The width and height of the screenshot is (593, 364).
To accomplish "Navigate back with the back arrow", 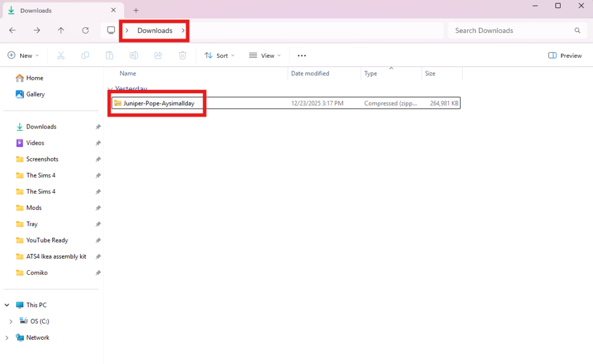I will coord(13,31).
